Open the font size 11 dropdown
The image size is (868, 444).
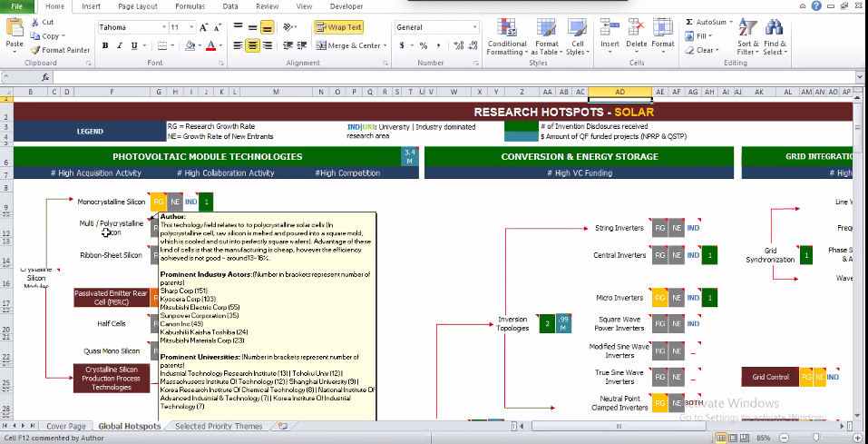191,27
